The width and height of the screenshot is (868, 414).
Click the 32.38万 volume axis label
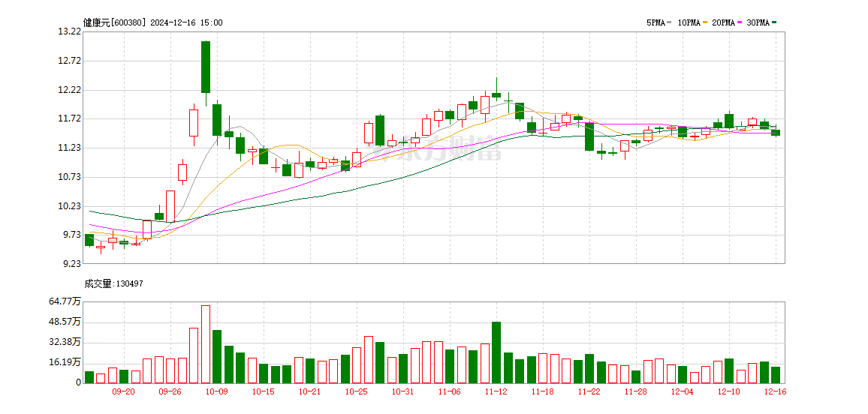click(x=65, y=342)
